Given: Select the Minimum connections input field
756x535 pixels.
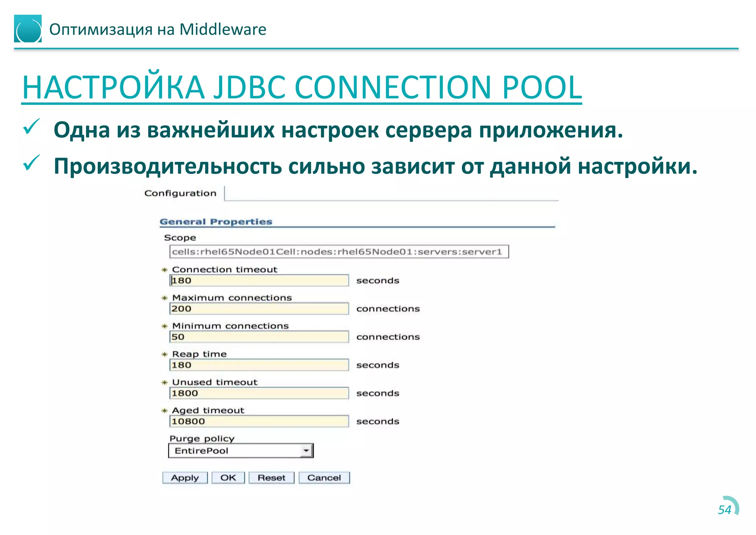Looking at the screenshot, I should 259,337.
